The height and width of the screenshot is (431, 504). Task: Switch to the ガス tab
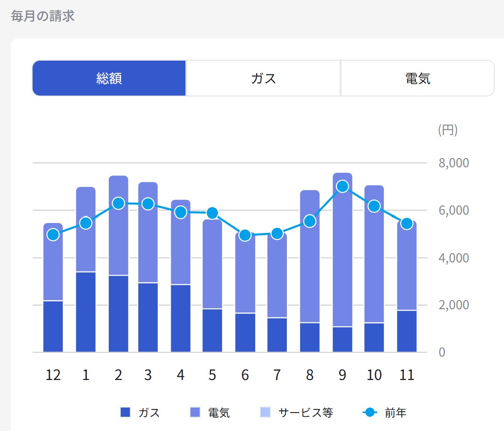point(263,78)
